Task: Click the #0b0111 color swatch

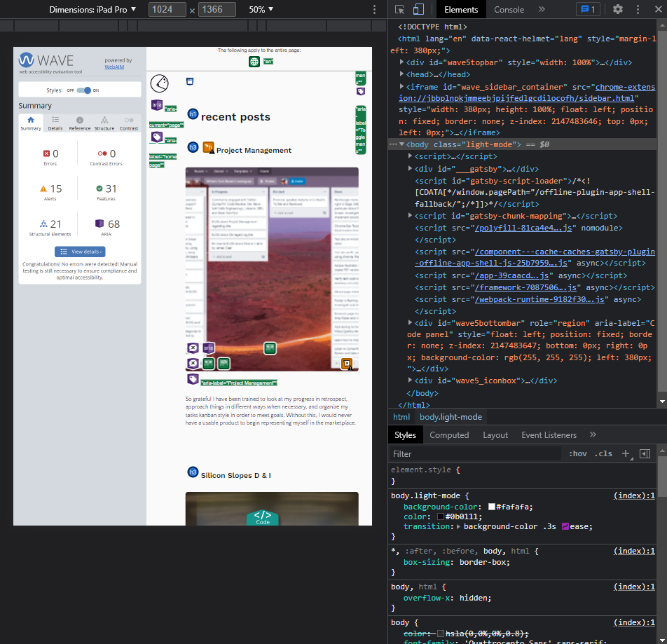Action: click(441, 516)
